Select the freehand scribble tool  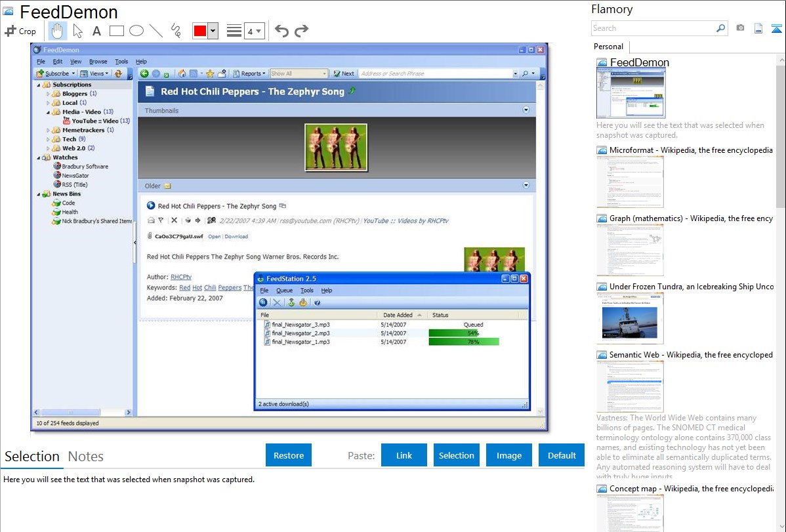point(176,31)
